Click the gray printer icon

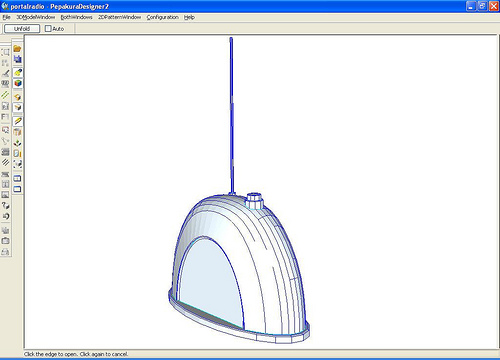click(5, 252)
